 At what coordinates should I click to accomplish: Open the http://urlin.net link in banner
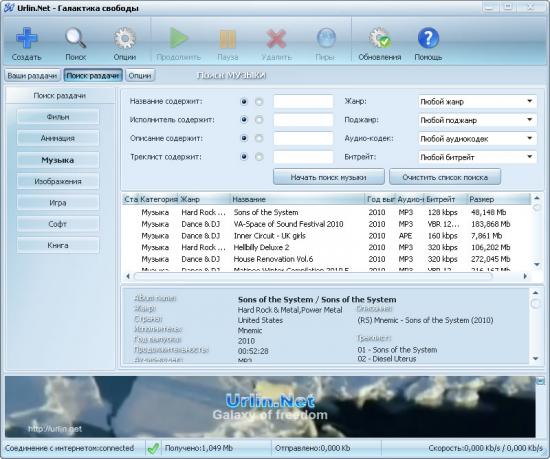tap(55, 428)
